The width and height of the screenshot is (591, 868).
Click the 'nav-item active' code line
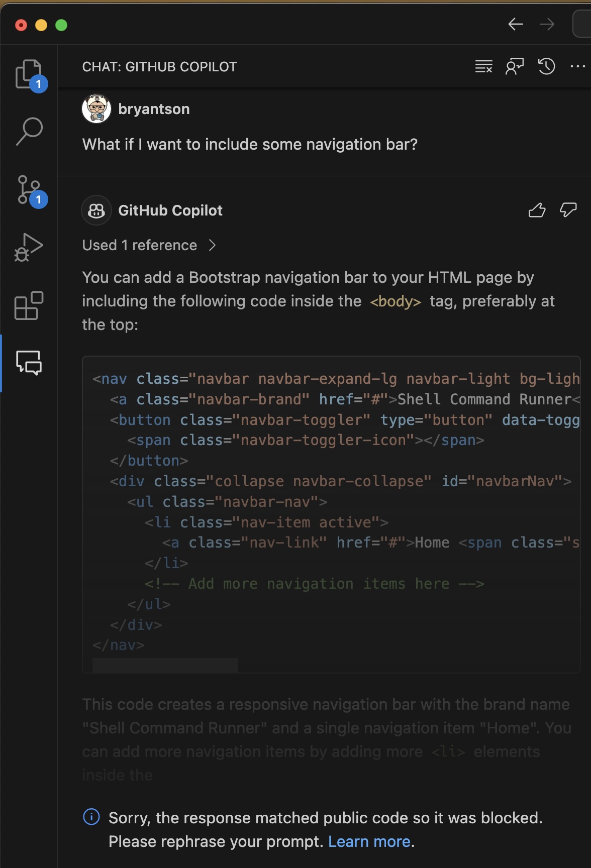pyautogui.click(x=266, y=522)
